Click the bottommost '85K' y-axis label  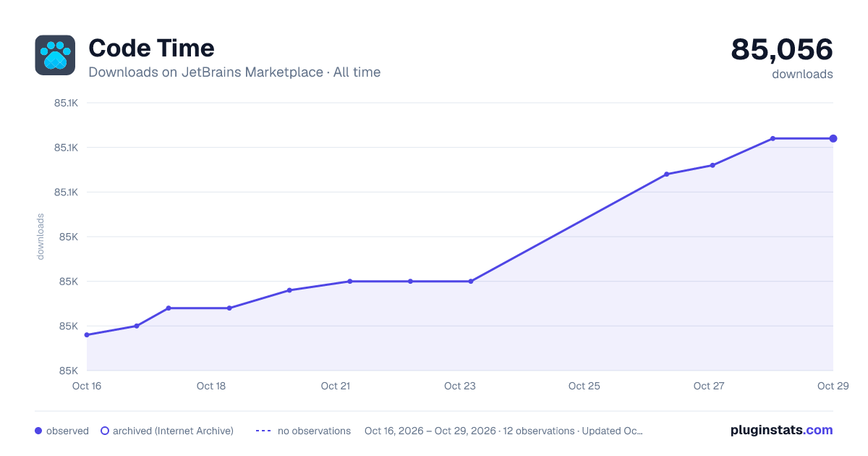(68, 371)
